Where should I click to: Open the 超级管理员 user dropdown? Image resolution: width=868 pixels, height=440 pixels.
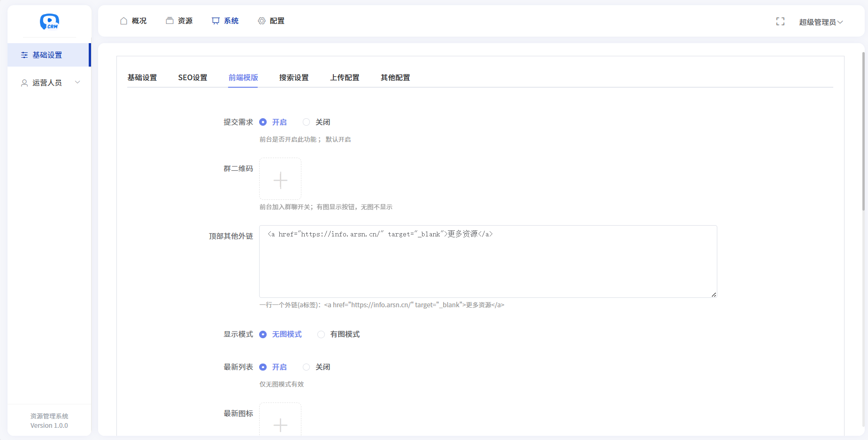(x=821, y=22)
